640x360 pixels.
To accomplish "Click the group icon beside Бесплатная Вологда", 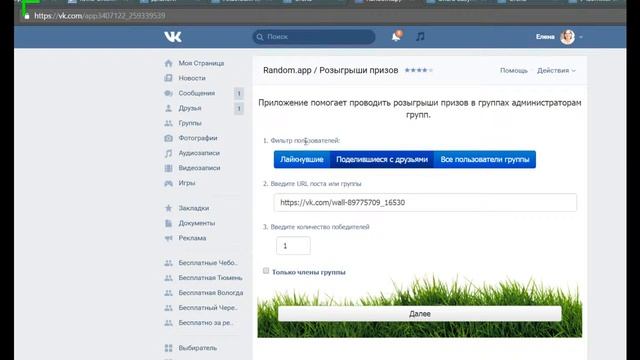I will click(169, 293).
